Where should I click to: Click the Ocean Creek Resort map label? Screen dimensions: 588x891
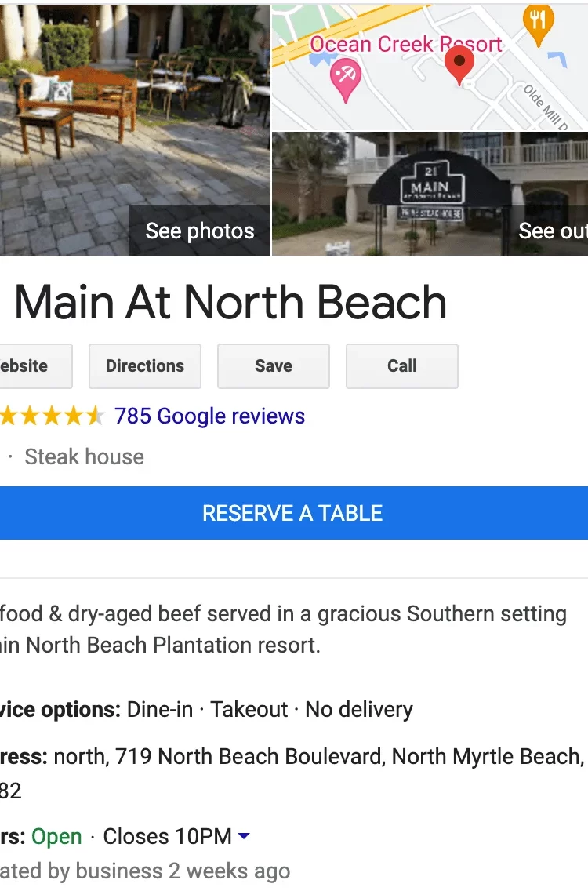pos(405,44)
